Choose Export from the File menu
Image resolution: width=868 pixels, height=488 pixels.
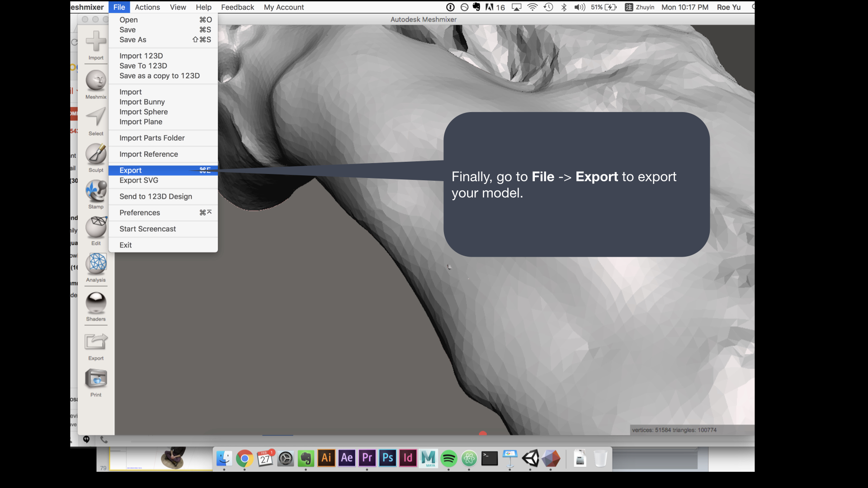click(x=131, y=170)
